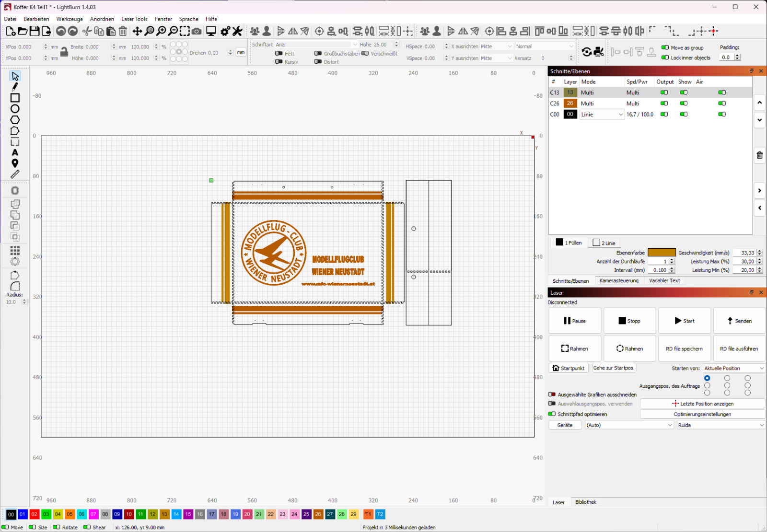Open Starten von Aktuelle Position dropdown
The height and width of the screenshot is (532, 767).
point(734,368)
